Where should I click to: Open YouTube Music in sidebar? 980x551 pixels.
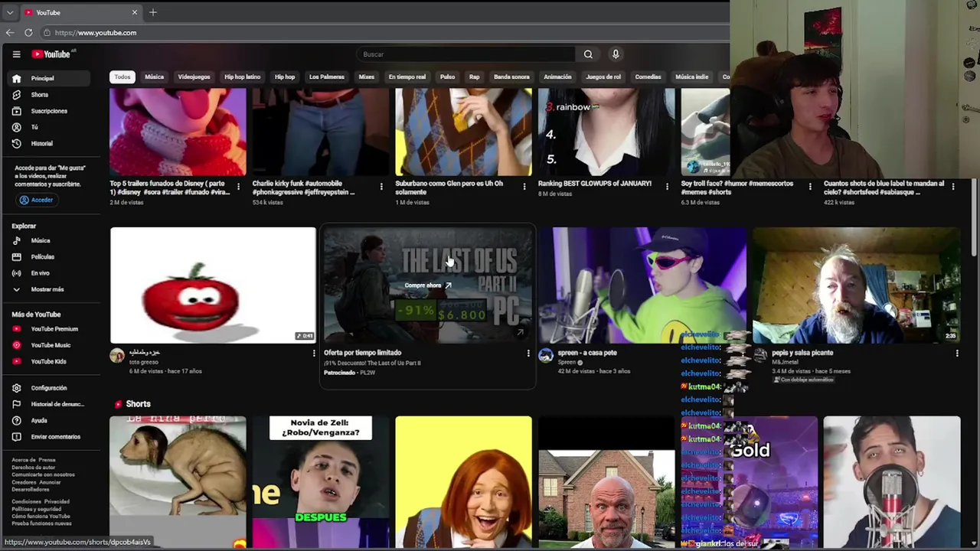coord(52,345)
